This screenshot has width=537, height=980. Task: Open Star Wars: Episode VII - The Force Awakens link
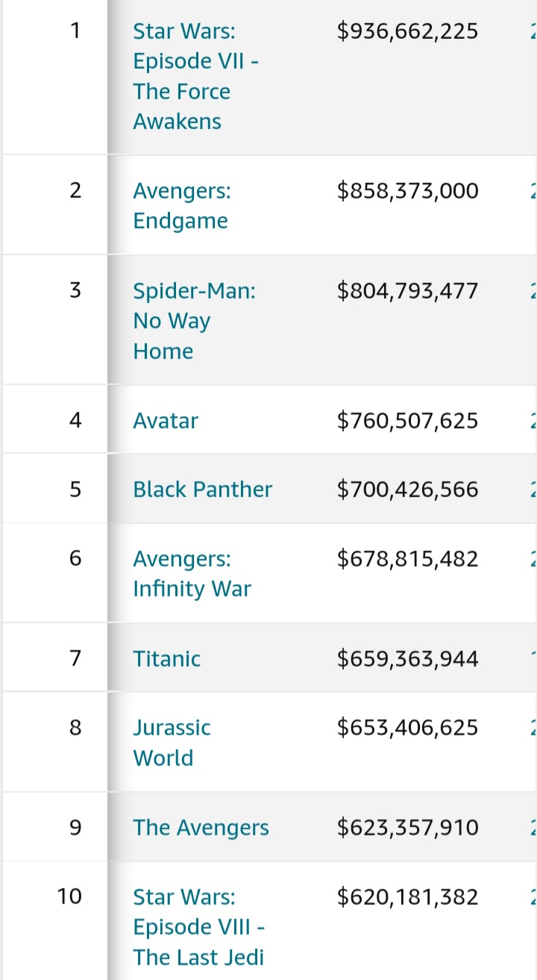[x=182, y=76]
